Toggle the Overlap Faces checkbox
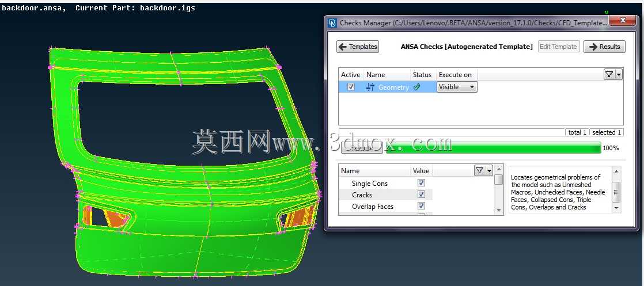The image size is (644, 286). [421, 205]
